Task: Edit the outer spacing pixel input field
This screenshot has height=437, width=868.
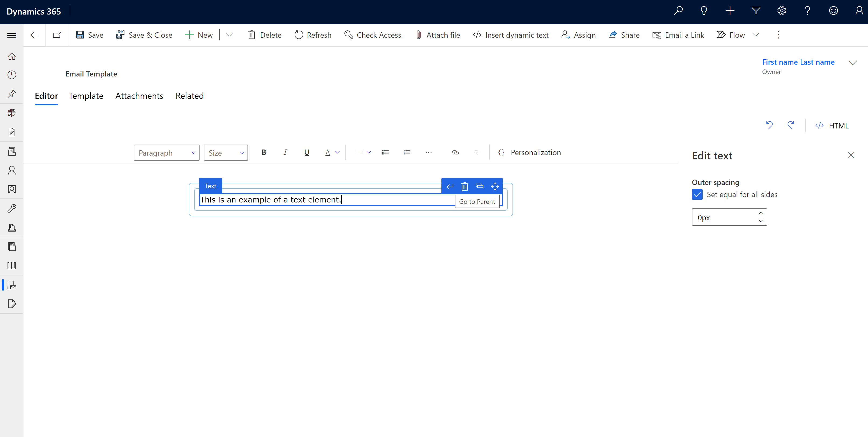Action: 724,217
